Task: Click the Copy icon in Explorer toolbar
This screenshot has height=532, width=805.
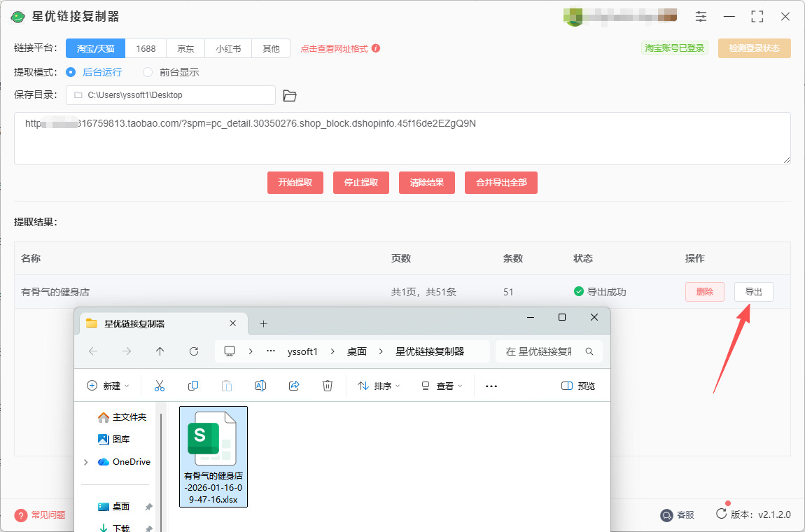Action: point(193,386)
